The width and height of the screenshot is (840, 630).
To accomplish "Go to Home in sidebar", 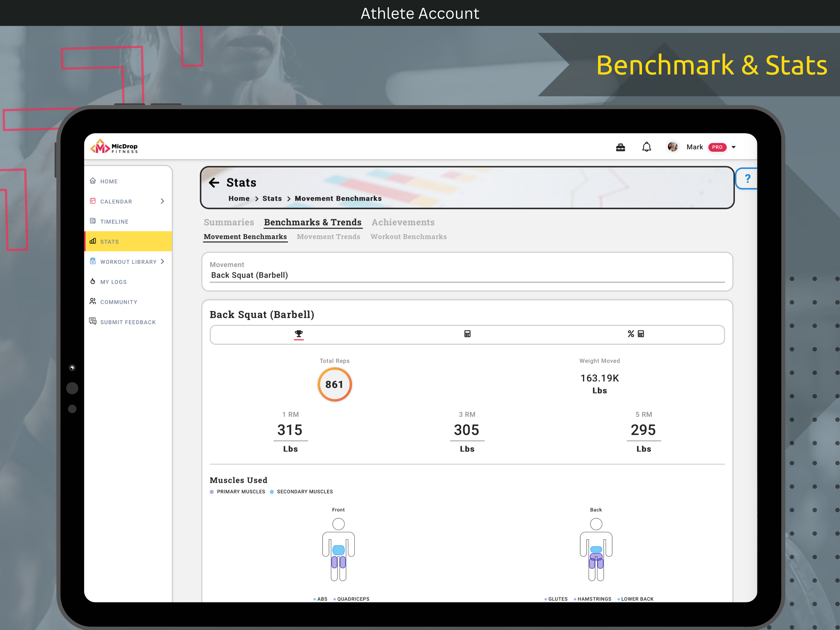I will coord(128,181).
